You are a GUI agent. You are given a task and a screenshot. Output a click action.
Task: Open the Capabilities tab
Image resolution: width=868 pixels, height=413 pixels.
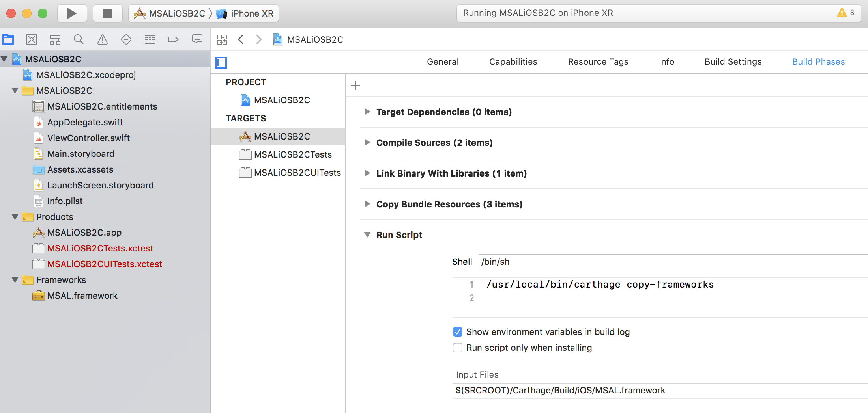click(x=513, y=61)
